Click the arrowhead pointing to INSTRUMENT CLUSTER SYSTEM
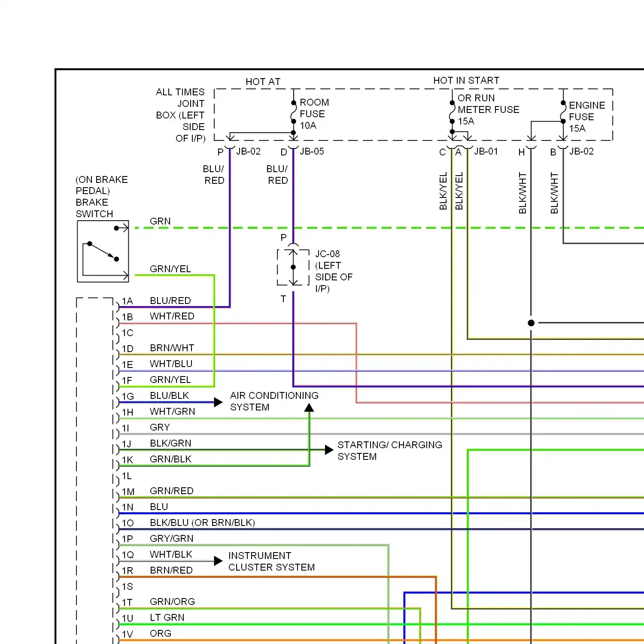 point(218,561)
